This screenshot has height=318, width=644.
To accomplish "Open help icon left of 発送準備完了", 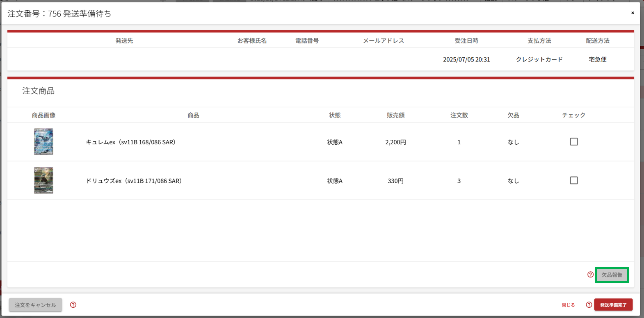I will pos(589,305).
